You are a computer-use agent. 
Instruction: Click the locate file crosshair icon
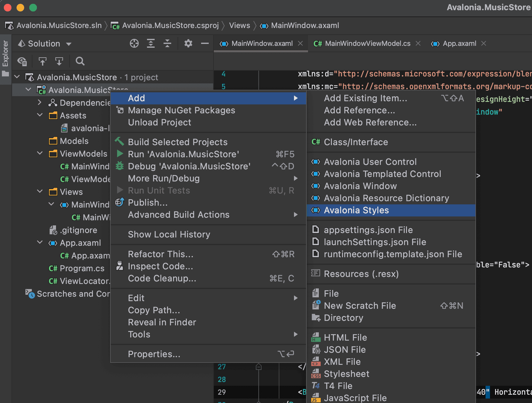[134, 44]
